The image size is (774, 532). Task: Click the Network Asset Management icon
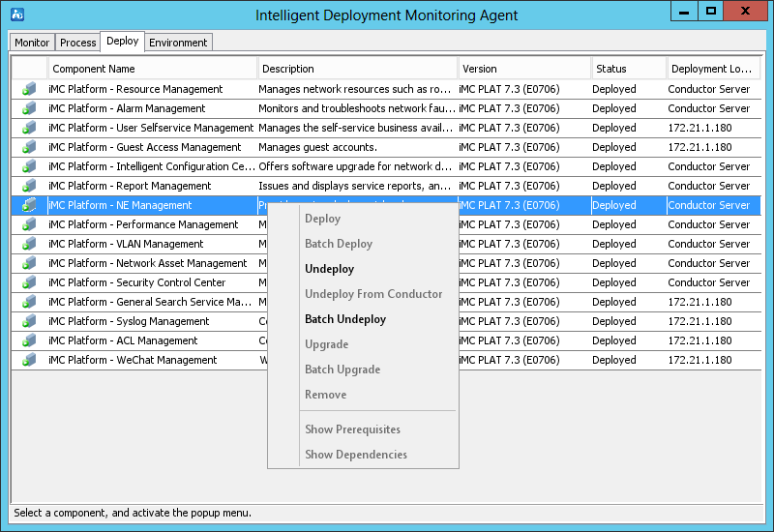click(29, 263)
